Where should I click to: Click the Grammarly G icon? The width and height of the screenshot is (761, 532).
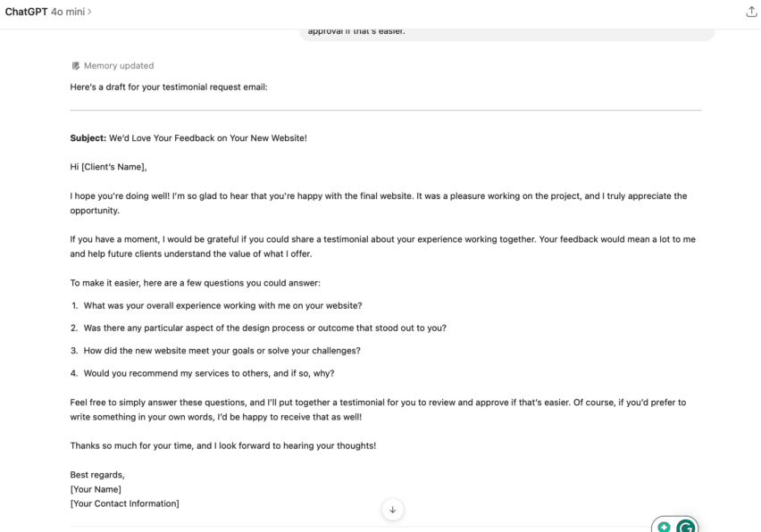[685, 527]
